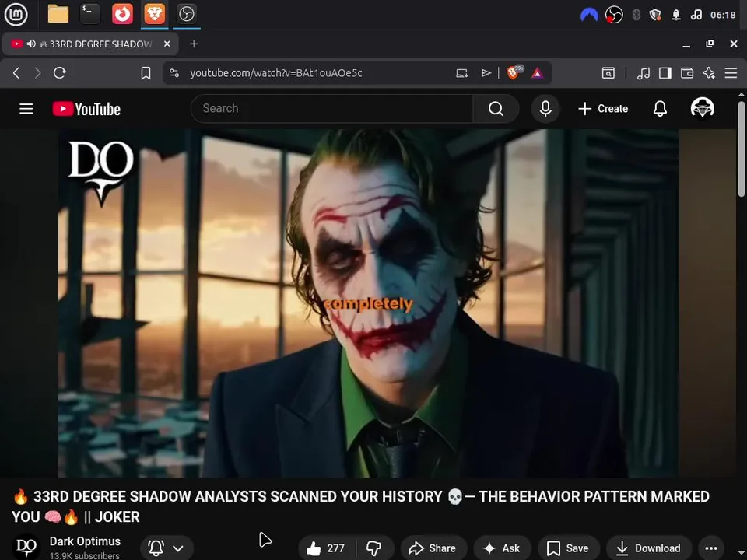Viewport: 747px width, 560px height.
Task: Reload the YouTube page
Action: tap(60, 73)
